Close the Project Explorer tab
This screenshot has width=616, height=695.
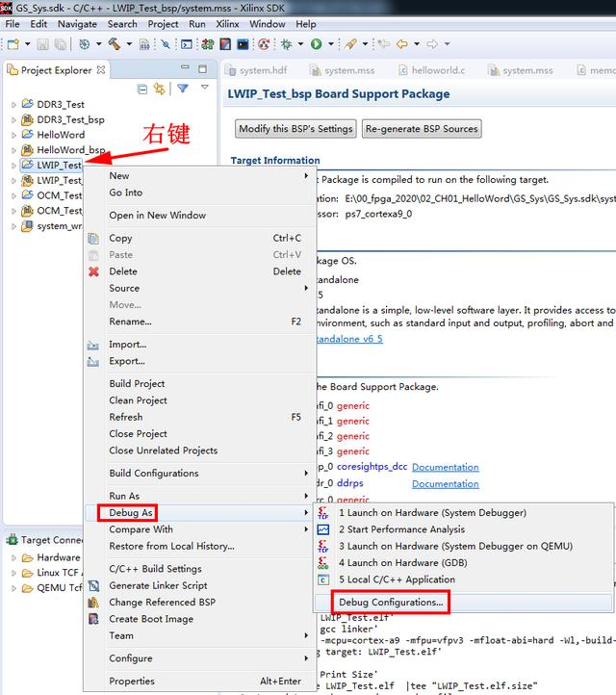[101, 70]
